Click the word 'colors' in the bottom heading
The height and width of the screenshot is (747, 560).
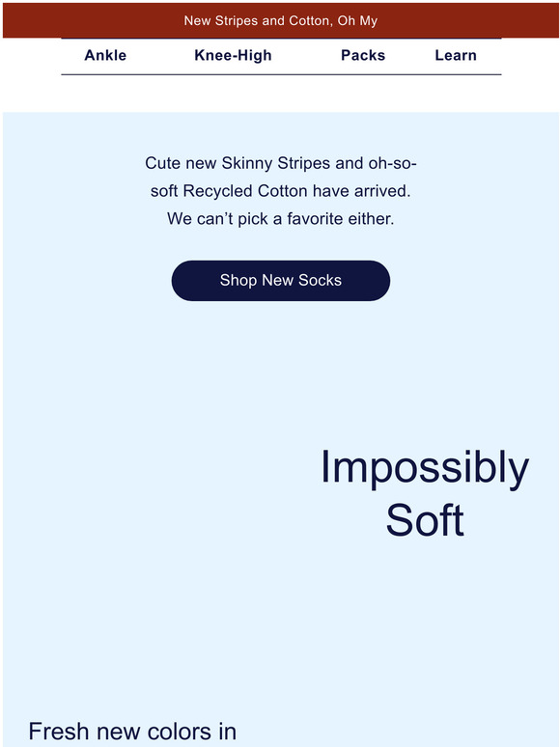(180, 732)
